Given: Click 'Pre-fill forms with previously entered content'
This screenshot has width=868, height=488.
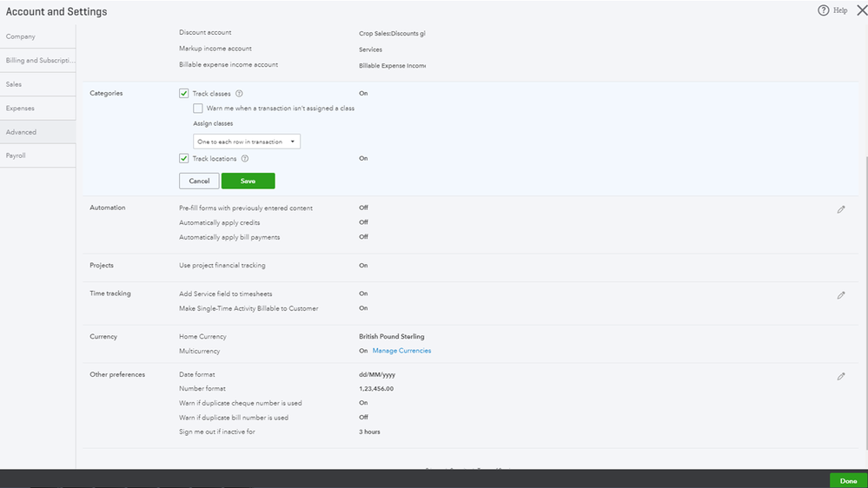Looking at the screenshot, I should coord(246,208).
